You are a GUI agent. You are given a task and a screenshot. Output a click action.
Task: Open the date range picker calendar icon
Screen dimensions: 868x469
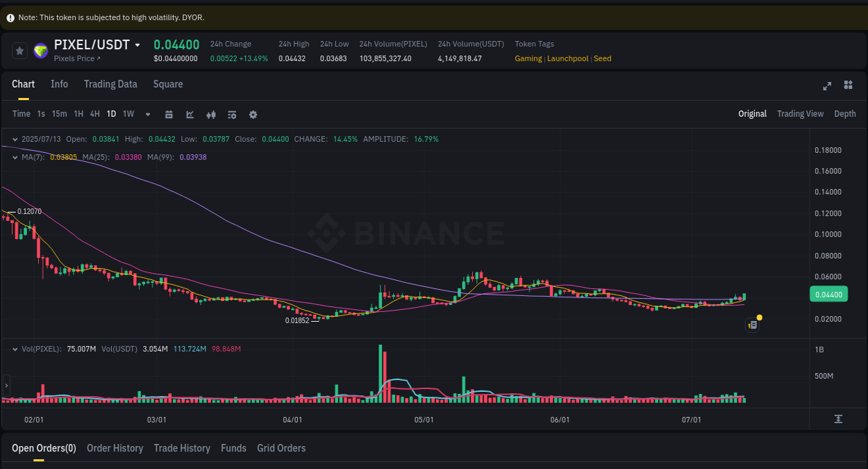point(169,114)
